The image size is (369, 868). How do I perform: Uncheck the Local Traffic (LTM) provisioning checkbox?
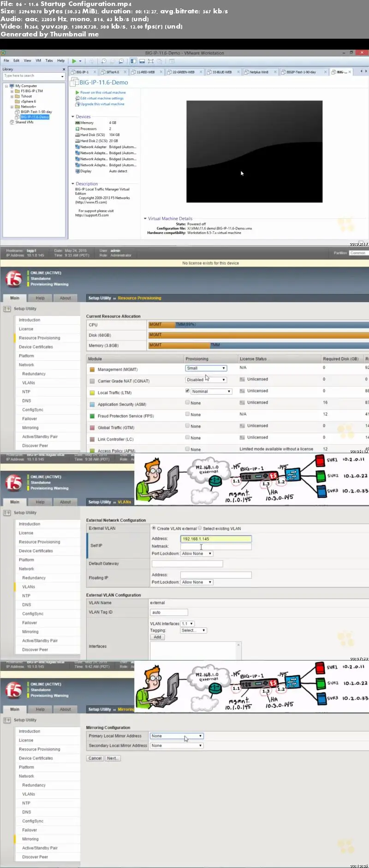point(187,391)
